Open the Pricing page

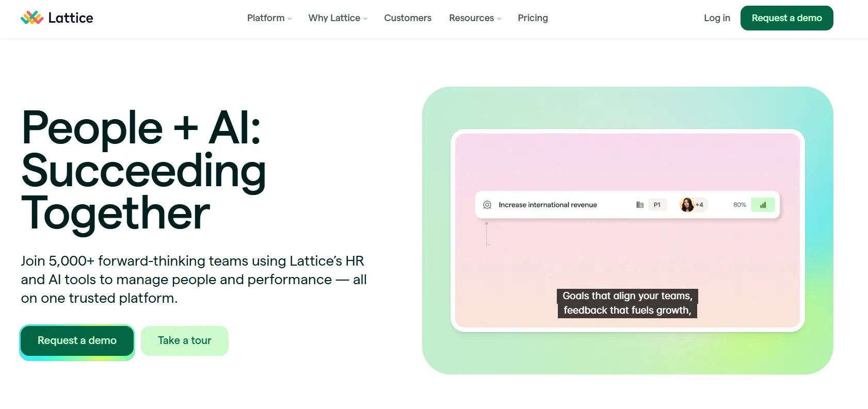(533, 18)
